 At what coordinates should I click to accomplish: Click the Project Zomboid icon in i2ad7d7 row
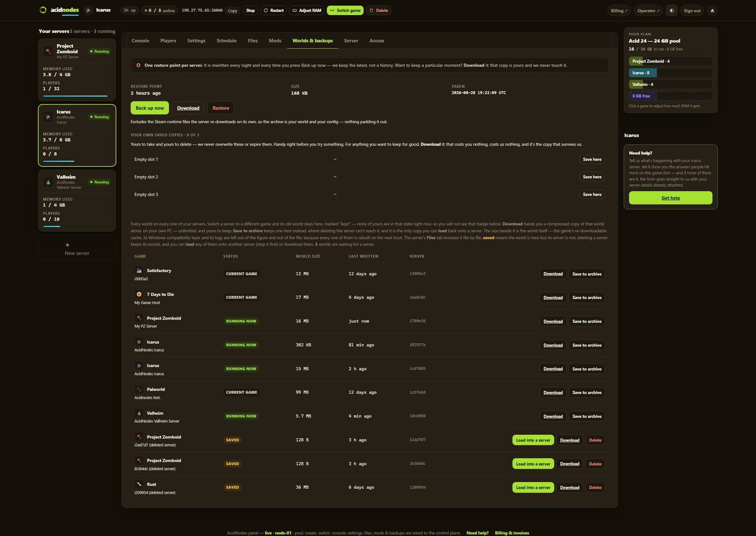click(139, 437)
